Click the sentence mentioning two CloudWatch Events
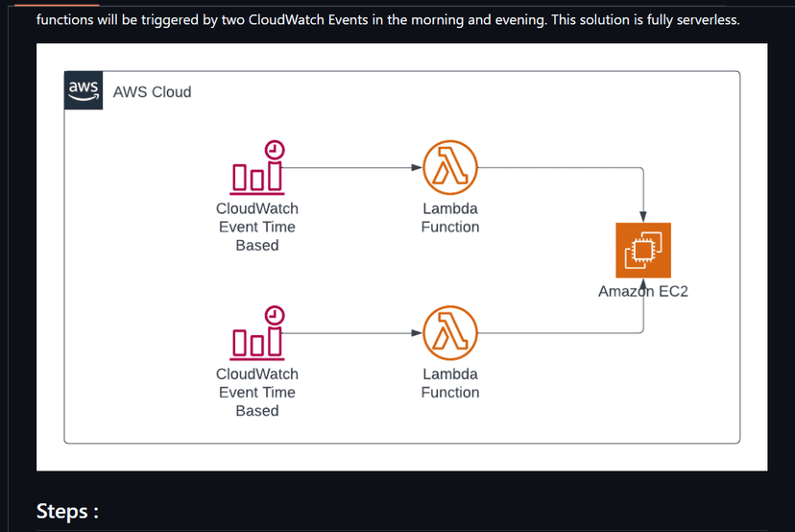Screen dimensions: 795x532 pos(388,20)
